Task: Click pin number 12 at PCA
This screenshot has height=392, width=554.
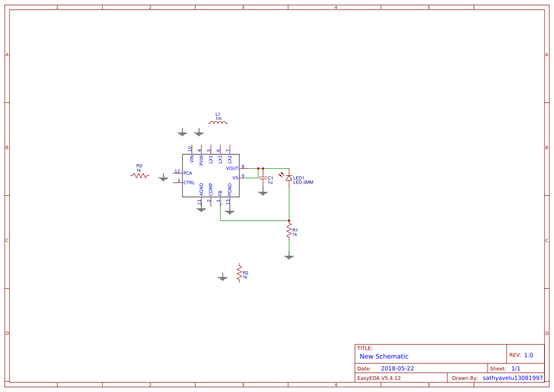Action: coord(177,172)
